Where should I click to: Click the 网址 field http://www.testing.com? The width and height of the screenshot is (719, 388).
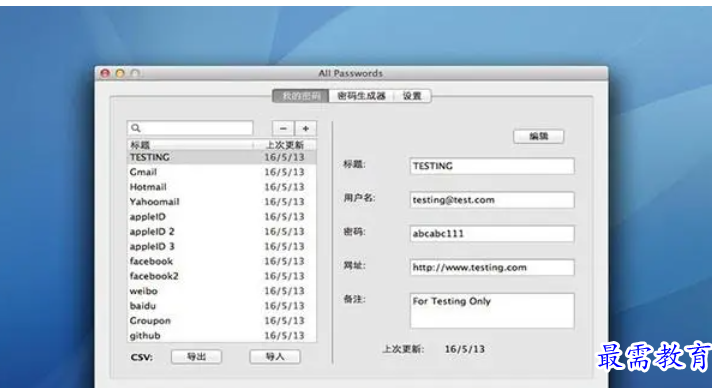pos(492,267)
